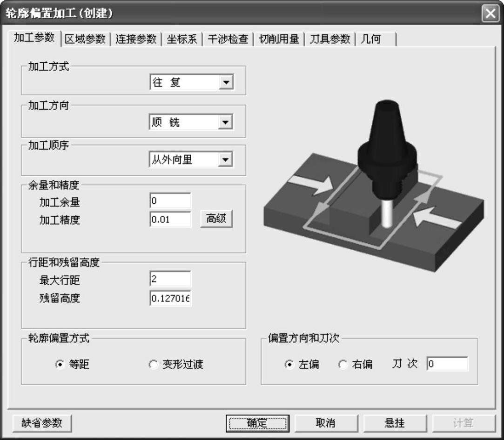This screenshot has height=440, width=504.
Task: Choose 左偏 offset direction
Action: click(x=288, y=365)
